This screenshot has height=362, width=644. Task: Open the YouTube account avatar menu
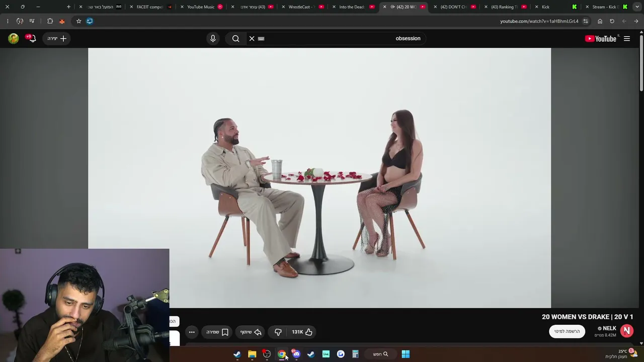pos(14,38)
